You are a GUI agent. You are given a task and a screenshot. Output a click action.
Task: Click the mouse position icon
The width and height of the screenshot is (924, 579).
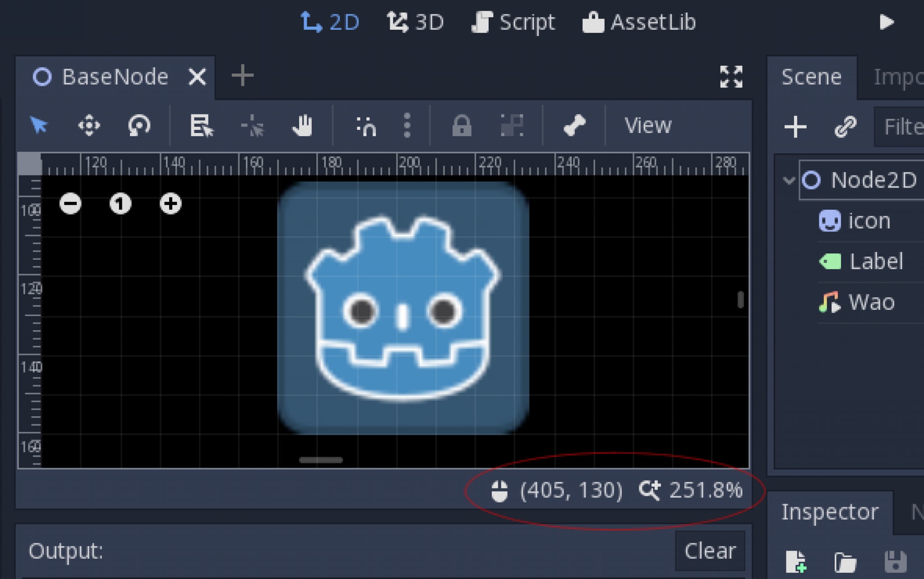pos(499,491)
